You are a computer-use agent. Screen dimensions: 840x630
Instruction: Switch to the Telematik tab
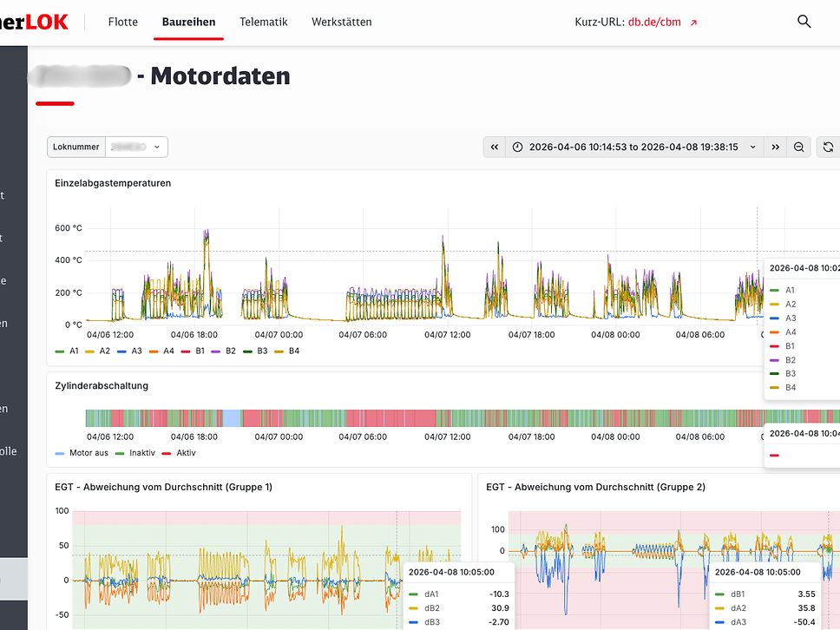[264, 22]
